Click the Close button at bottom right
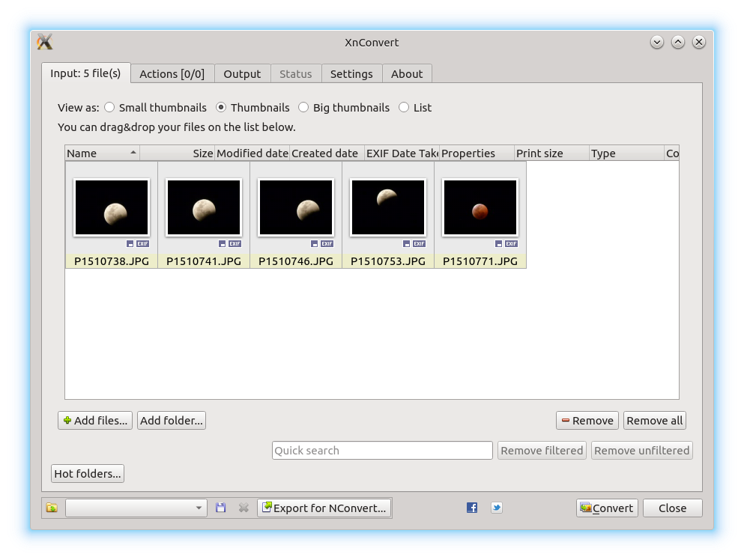This screenshot has width=744, height=560. (x=673, y=508)
